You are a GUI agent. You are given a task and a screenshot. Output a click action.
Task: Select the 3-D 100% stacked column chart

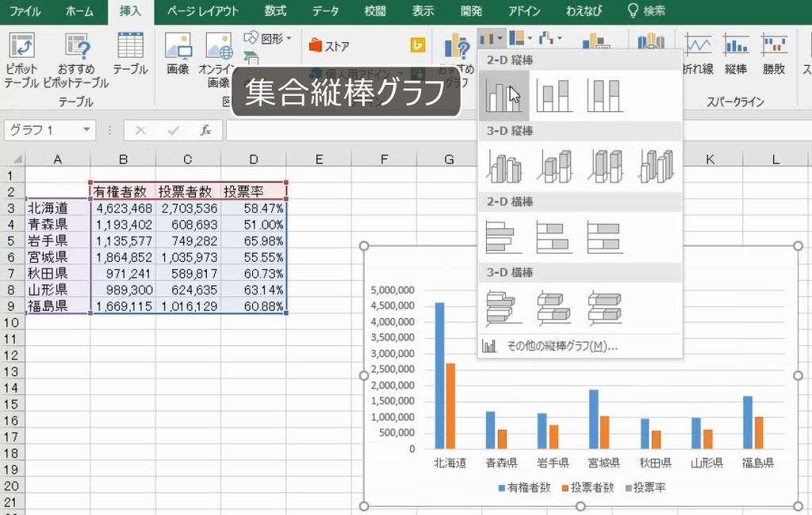[x=605, y=167]
